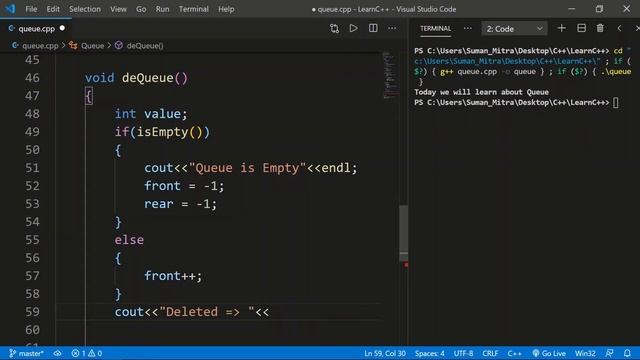The image size is (640, 360).
Task: Click the unsaved dot on queue.cpp tab
Action: (62, 28)
